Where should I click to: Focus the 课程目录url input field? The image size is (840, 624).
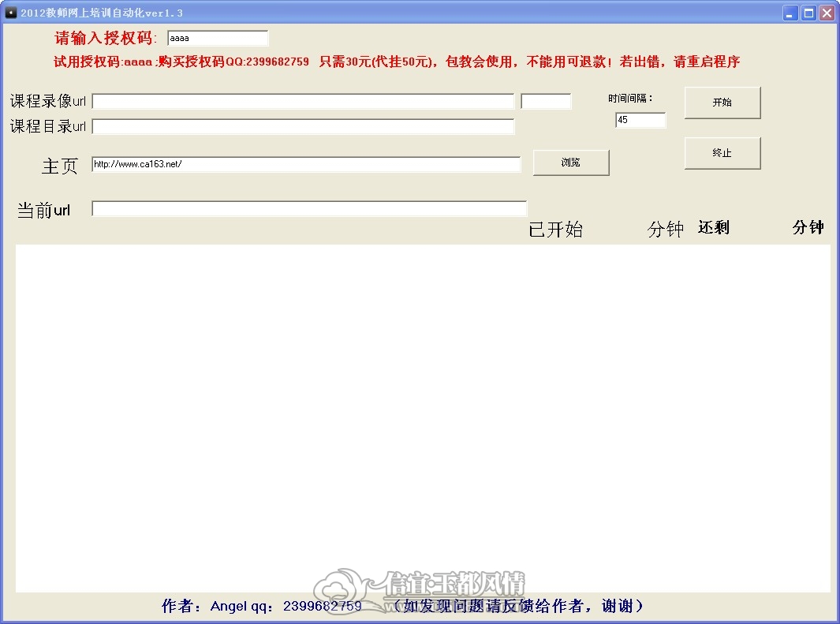pos(303,126)
